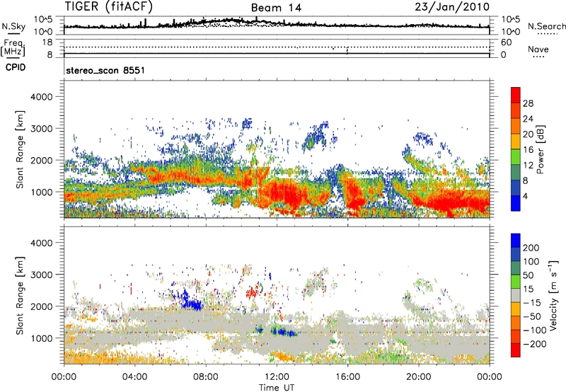Click the TIGER (fitACF) plot title
This screenshot has width=566, height=392.
coord(109,7)
